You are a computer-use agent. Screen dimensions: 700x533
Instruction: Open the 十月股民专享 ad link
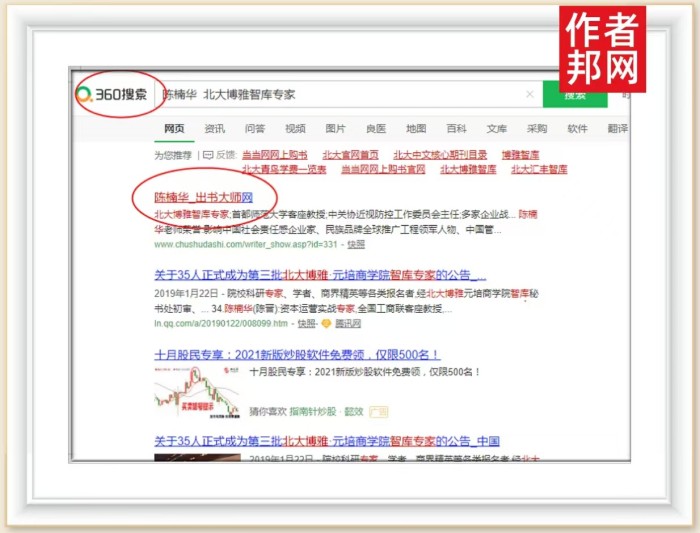tap(297, 355)
